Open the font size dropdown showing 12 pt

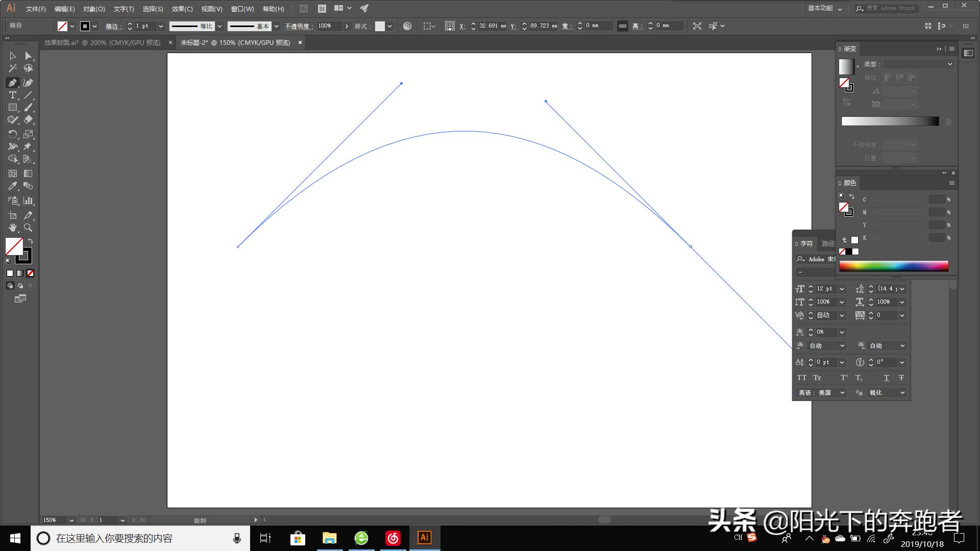point(842,289)
